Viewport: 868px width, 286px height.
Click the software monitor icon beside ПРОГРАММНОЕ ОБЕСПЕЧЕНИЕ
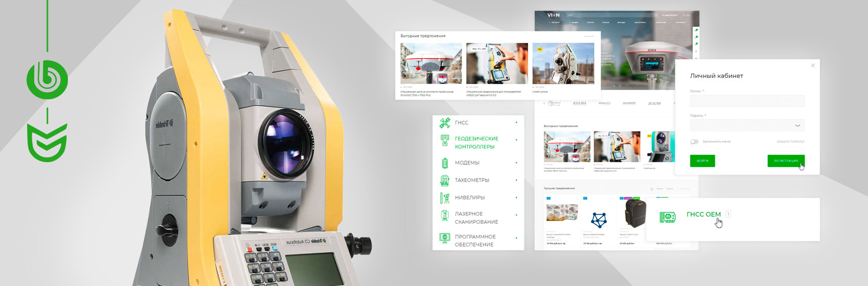[x=445, y=238]
